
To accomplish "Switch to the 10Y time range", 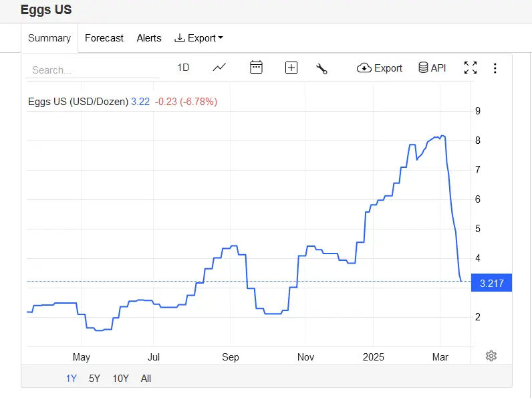I will (x=120, y=378).
